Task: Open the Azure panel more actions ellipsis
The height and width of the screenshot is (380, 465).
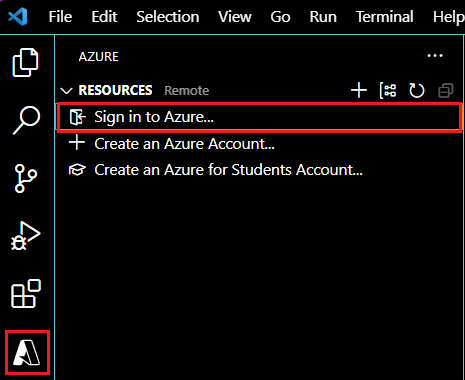Action: pos(435,56)
